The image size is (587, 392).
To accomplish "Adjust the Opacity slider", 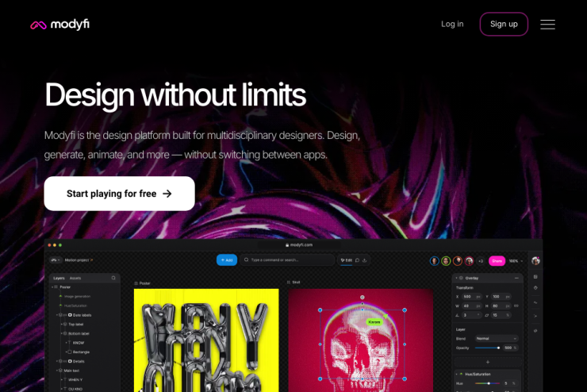I will coord(487,348).
